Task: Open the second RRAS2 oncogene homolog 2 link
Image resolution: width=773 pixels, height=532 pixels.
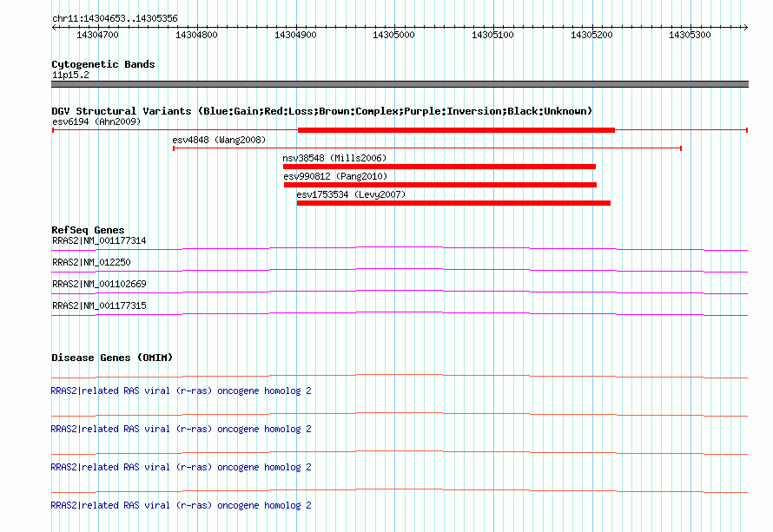Action: tap(181, 429)
